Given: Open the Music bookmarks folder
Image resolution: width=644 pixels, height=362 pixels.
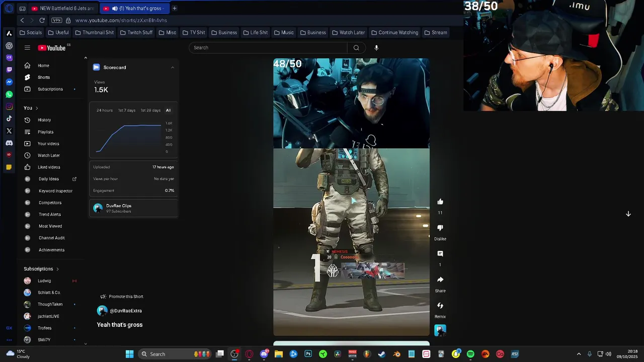Looking at the screenshot, I should point(284,33).
